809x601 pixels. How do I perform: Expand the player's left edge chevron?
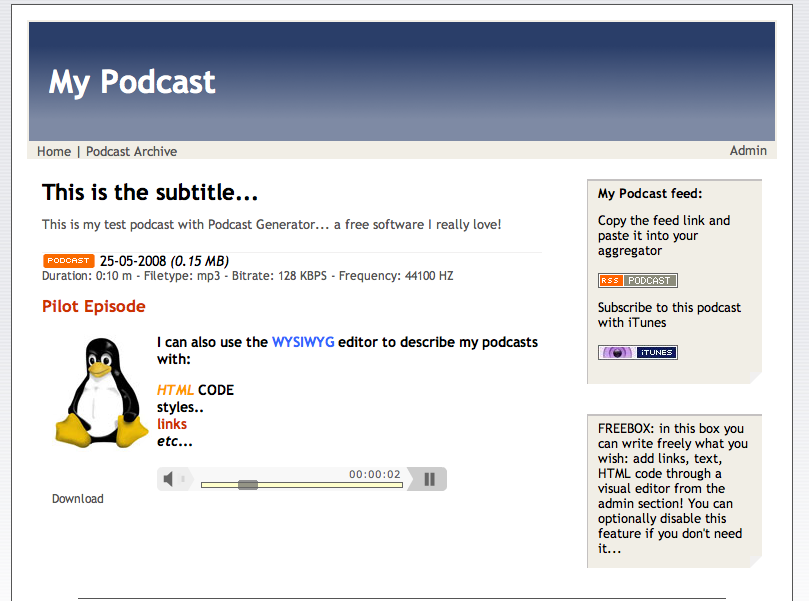[191, 478]
